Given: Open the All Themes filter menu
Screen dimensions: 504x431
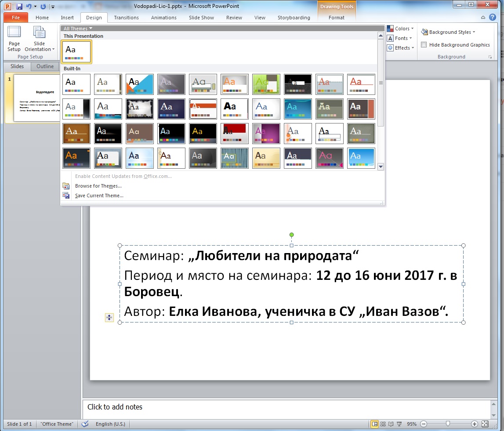Looking at the screenshot, I should click(x=77, y=28).
